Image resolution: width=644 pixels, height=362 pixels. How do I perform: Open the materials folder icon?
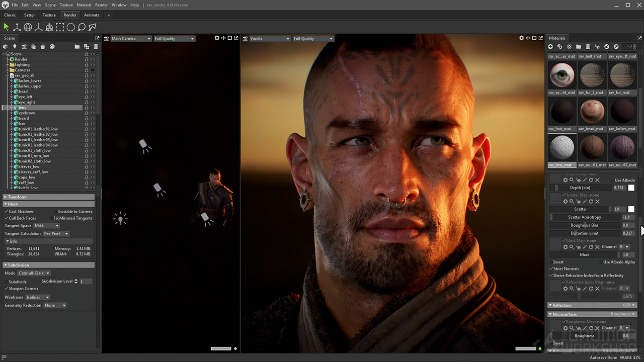pyautogui.click(x=579, y=47)
